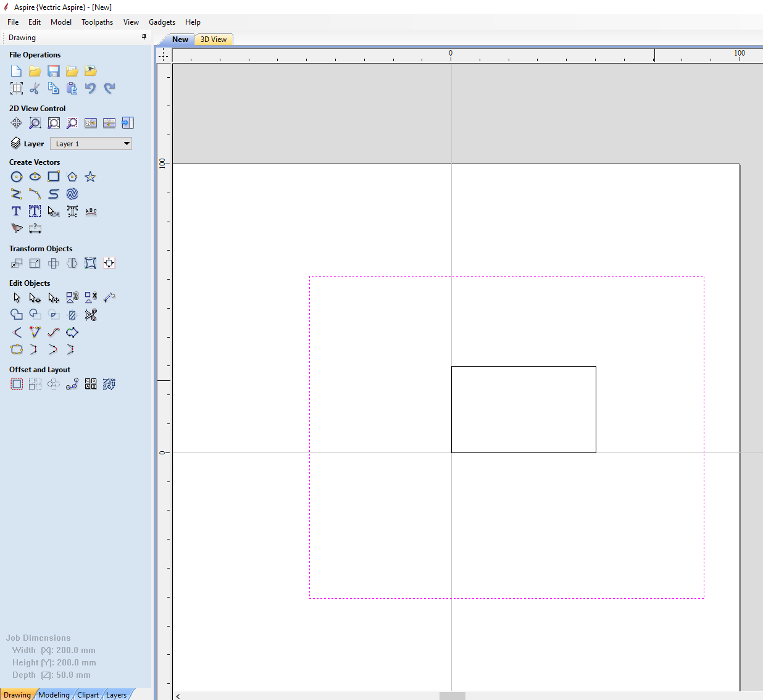This screenshot has height=700, width=763.
Task: Open the Measure tool
Action: 109,298
